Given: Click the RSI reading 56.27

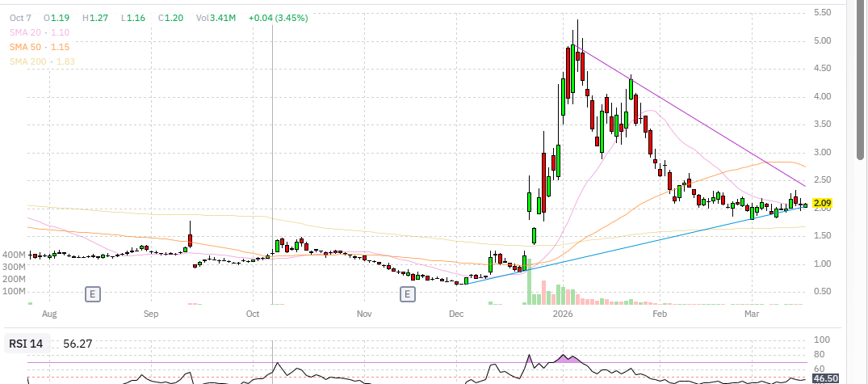Looking at the screenshot, I should tap(78, 344).
